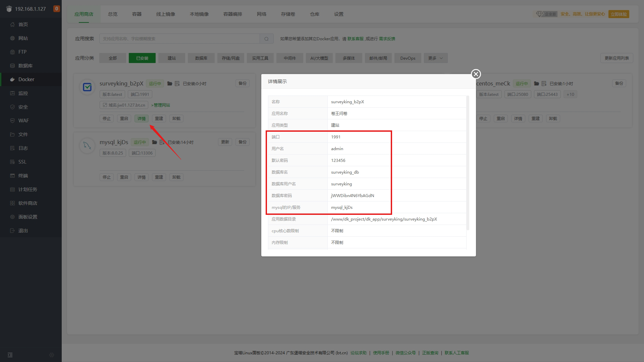Open centos_meCk folder icon
Screen dimensions: 644x362
537,83
